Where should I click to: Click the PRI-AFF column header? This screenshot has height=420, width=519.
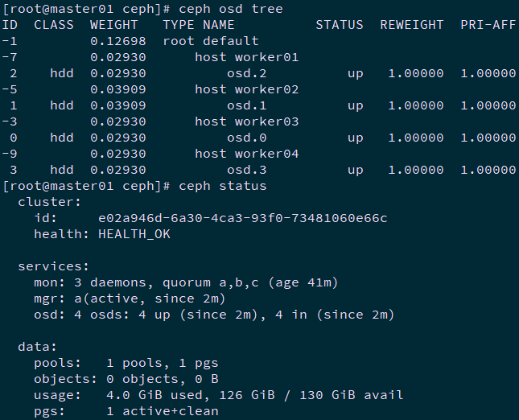coord(488,25)
